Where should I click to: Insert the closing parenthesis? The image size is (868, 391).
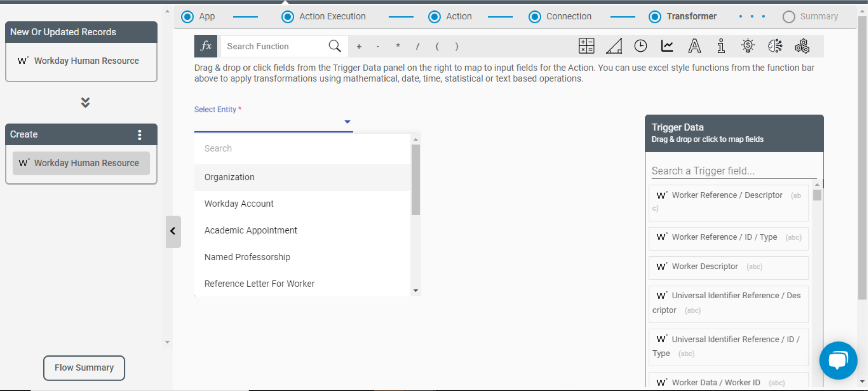tap(457, 47)
